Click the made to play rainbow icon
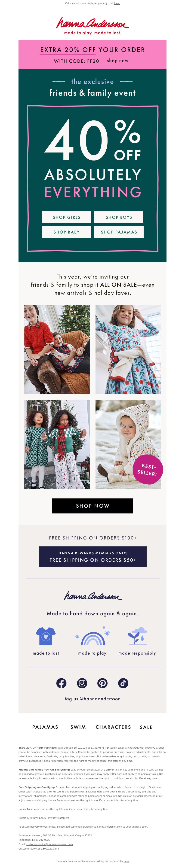Screen dimensions: 185x868 pos(92,636)
